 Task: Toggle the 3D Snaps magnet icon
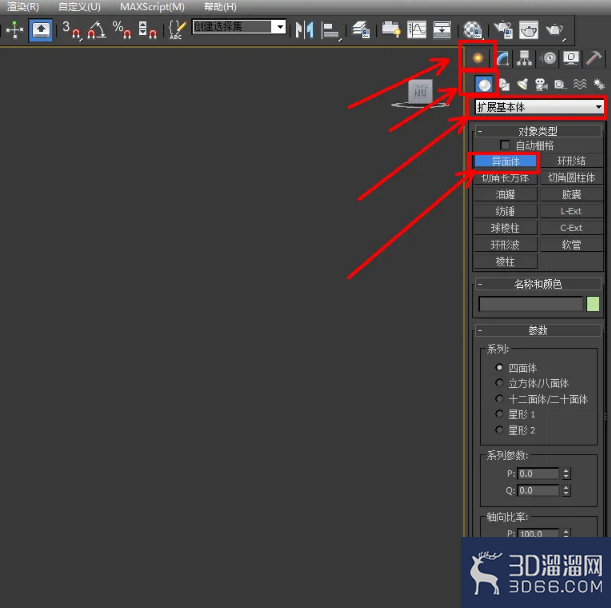[72, 30]
